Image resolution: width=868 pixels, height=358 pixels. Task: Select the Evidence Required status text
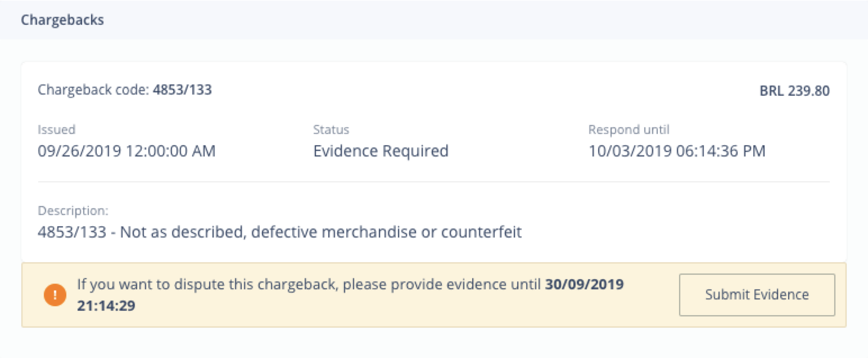(x=381, y=151)
